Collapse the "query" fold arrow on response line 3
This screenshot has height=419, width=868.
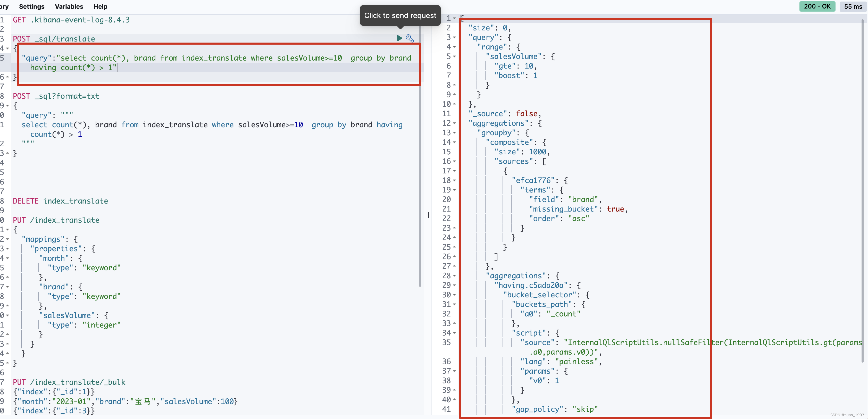[x=454, y=37]
